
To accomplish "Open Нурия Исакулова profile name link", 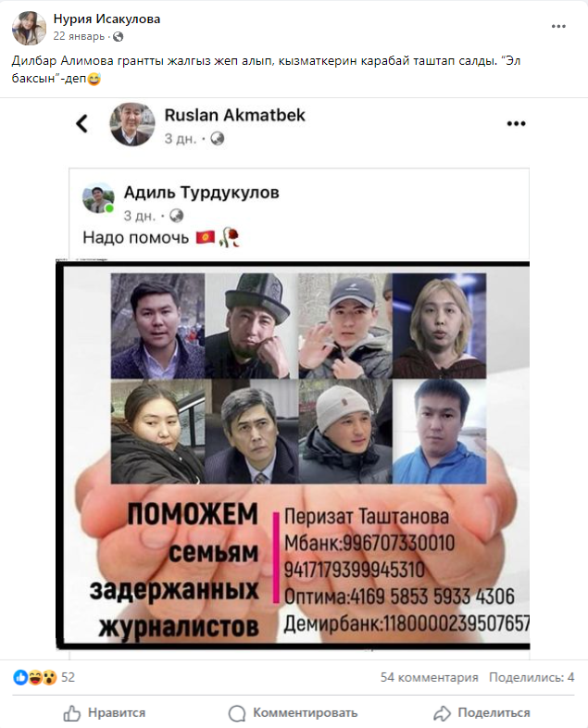I will [106, 19].
